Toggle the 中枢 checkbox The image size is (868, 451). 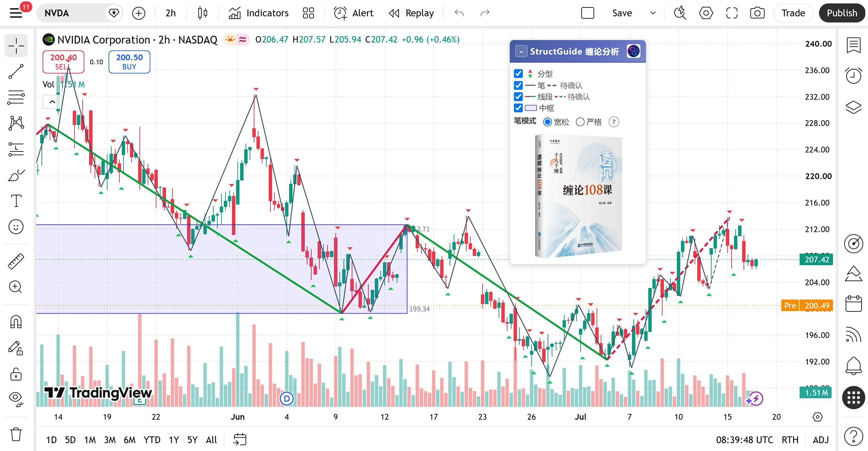point(518,108)
